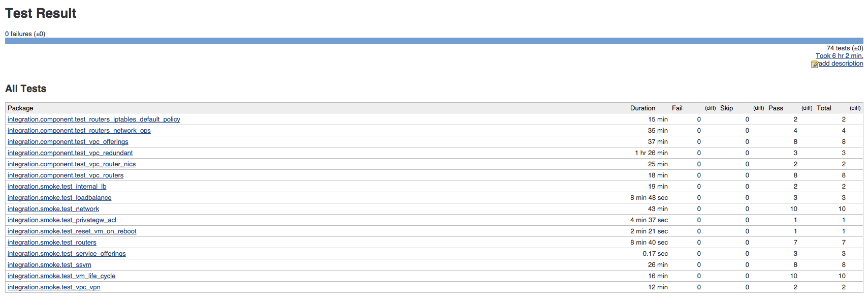Open integration.smoke.test_vm_life_cycle results
This screenshot has width=868, height=299.
[61, 276]
